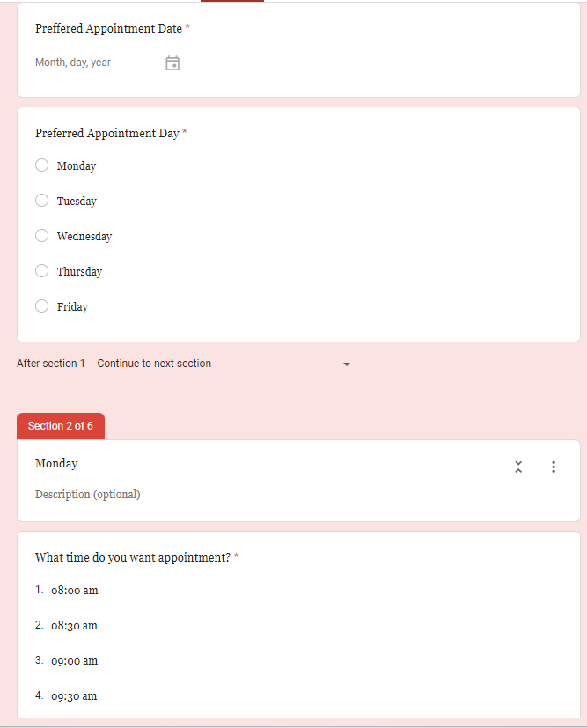Open the calendar date picker icon
Viewport: 587px width, 728px height.
click(172, 63)
